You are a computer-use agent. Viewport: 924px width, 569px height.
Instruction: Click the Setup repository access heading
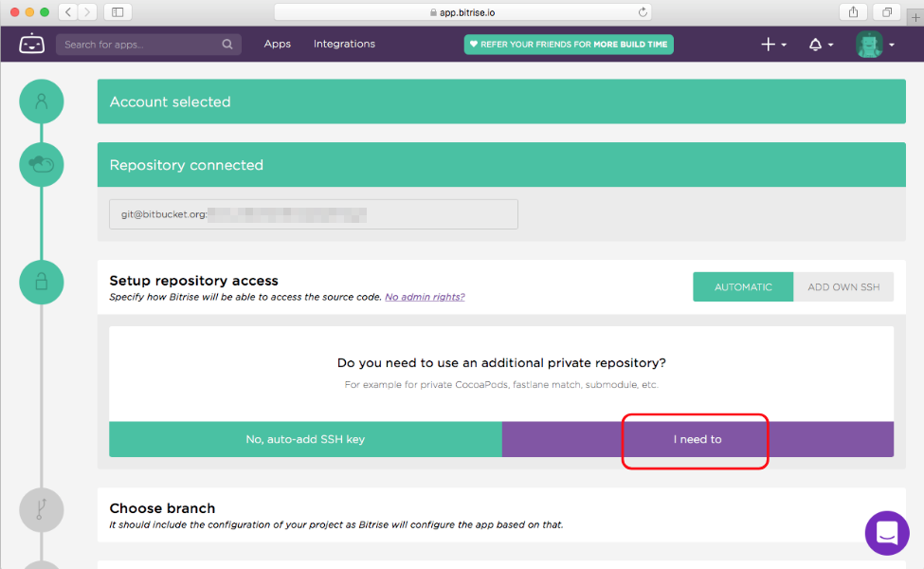[194, 281]
